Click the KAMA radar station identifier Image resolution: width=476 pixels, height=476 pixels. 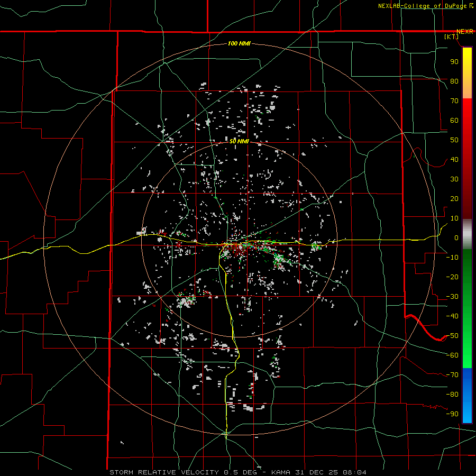pyautogui.click(x=281, y=472)
